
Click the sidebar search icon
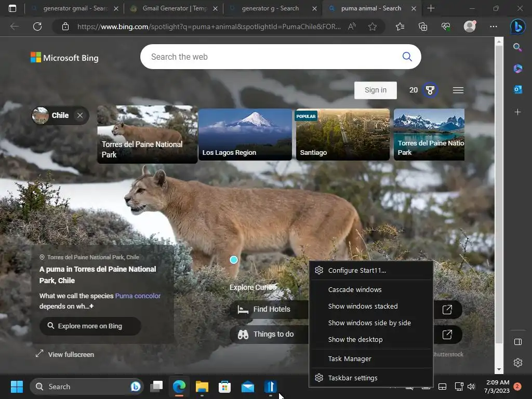pyautogui.click(x=517, y=47)
